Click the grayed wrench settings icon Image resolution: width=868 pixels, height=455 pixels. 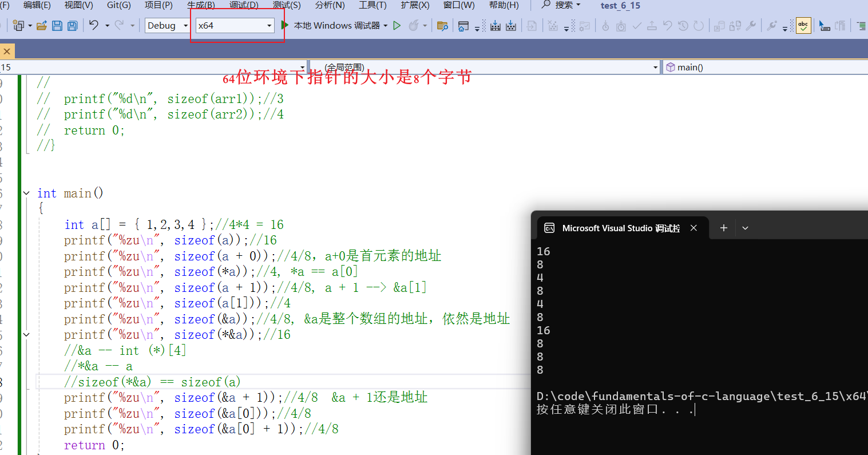751,26
